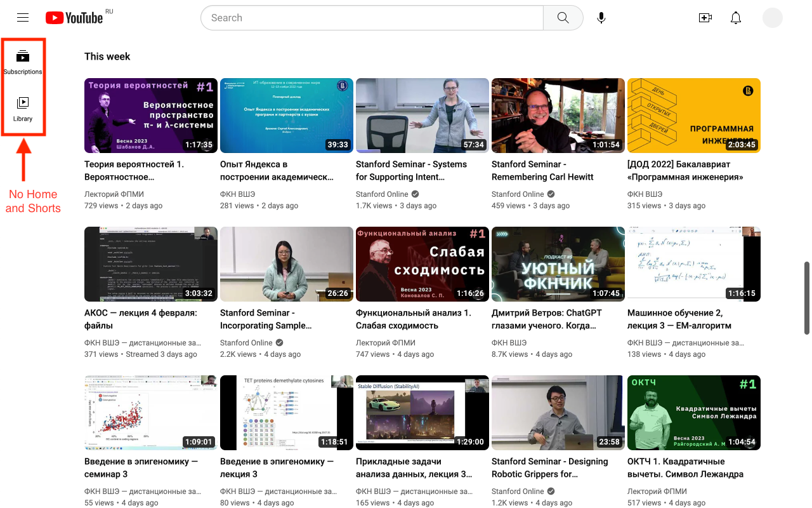Open the 3:03:32 АКОС lecture thumbnail
812x508 pixels.
[151, 264]
